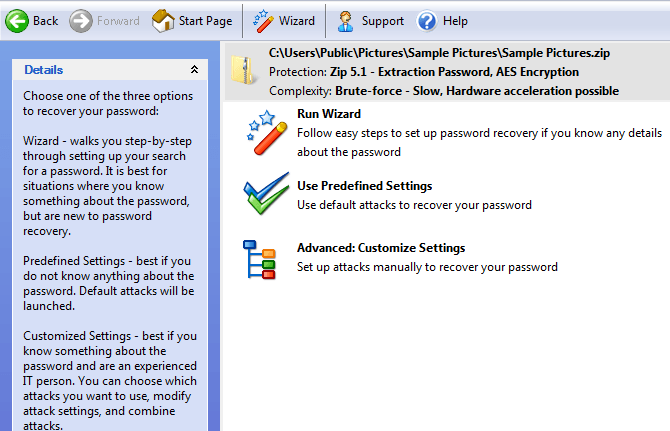The image size is (670, 431).
Task: Click the Help toolbar label
Action: 455,20
